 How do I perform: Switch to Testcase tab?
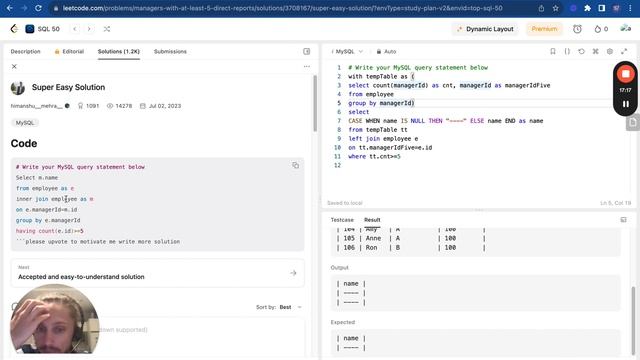point(342,220)
